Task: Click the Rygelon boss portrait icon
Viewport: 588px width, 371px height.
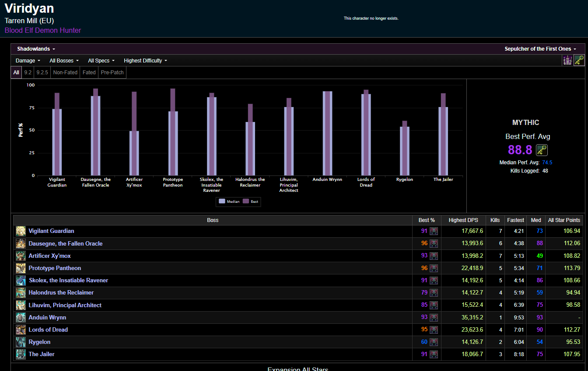Action: (x=21, y=342)
